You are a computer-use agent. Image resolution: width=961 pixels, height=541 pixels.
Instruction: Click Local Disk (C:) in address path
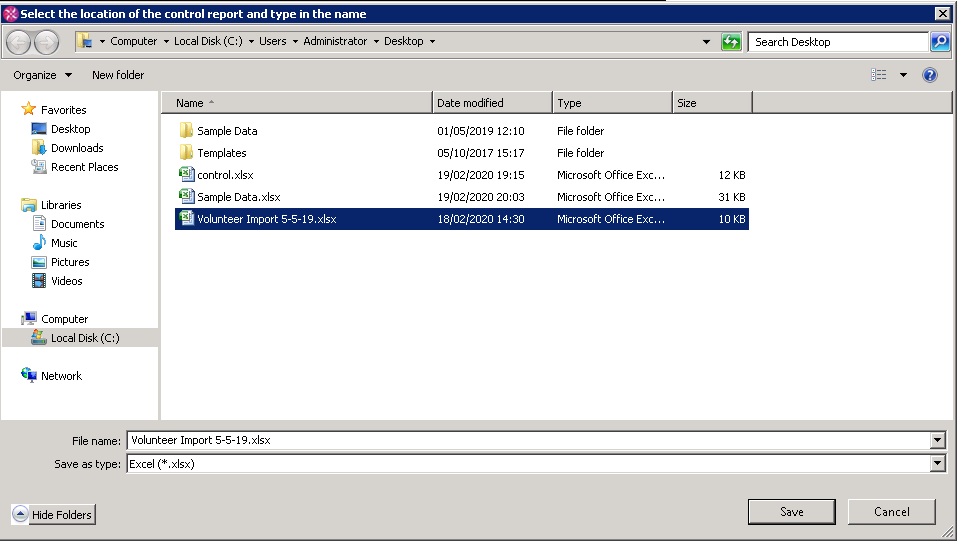point(208,41)
